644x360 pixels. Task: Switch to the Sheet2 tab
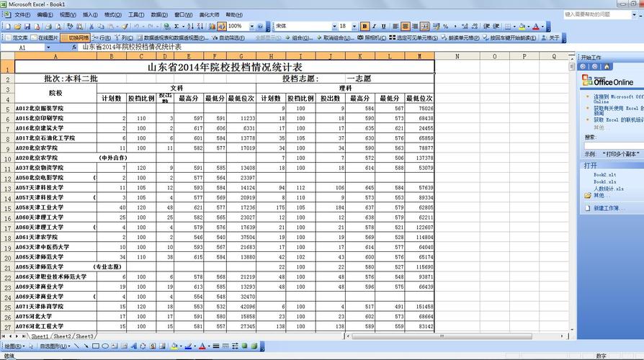coord(62,336)
